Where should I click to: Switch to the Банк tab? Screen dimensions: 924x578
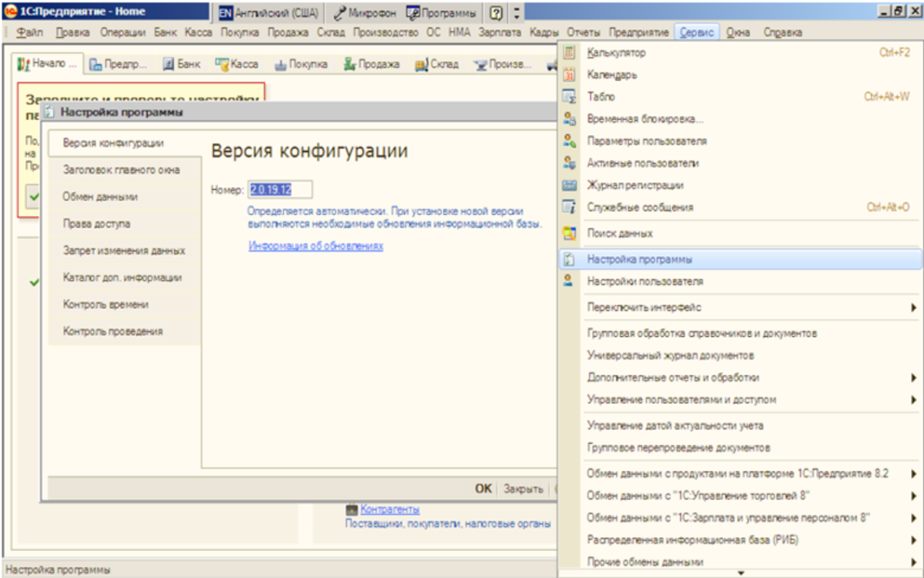pos(182,64)
